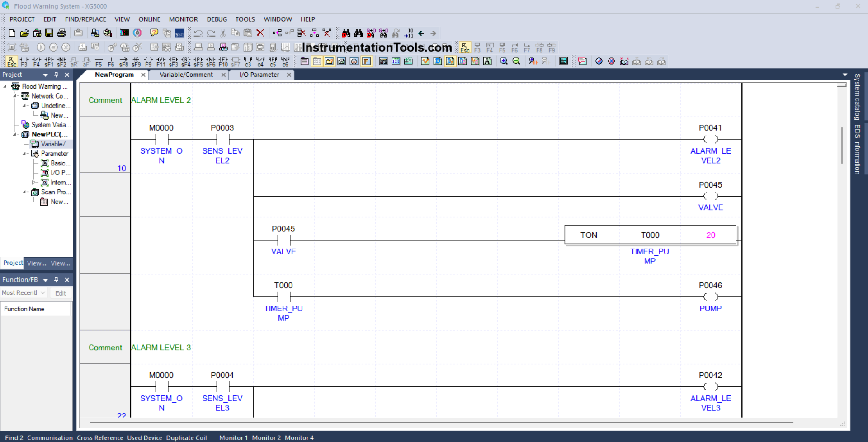The image size is (868, 442).
Task: Collapse the NewPLC tree node
Action: (15, 134)
